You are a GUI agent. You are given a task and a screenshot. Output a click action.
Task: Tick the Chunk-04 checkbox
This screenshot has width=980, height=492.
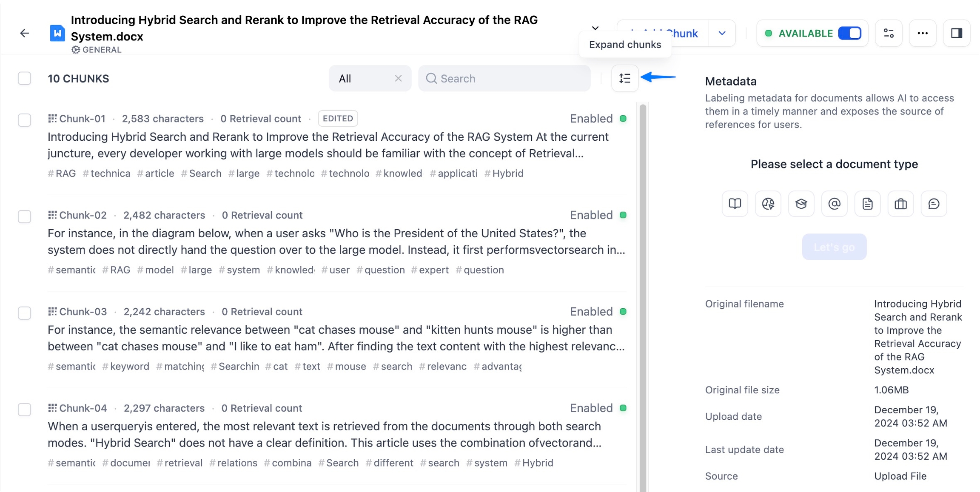pyautogui.click(x=25, y=410)
